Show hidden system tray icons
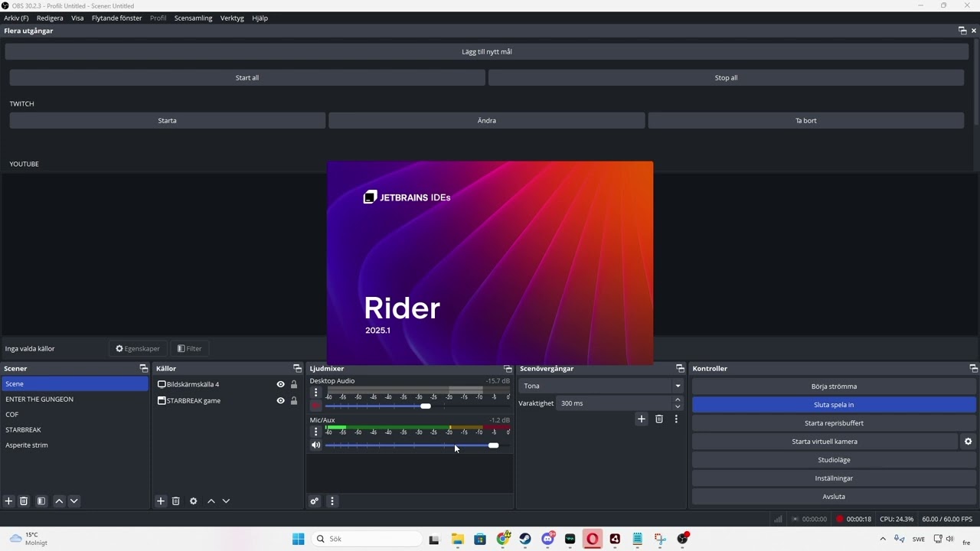Viewport: 980px width, 551px height. (x=883, y=539)
